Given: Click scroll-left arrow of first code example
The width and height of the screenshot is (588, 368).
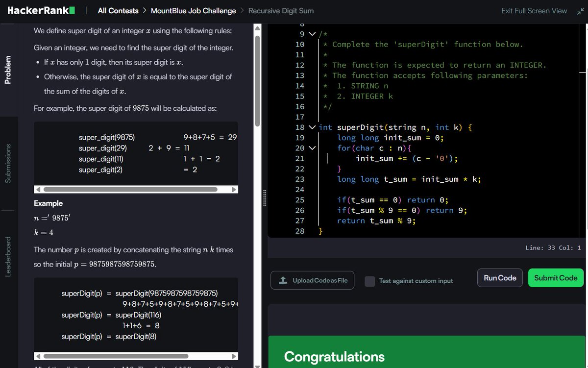Looking at the screenshot, I should tap(37, 190).
